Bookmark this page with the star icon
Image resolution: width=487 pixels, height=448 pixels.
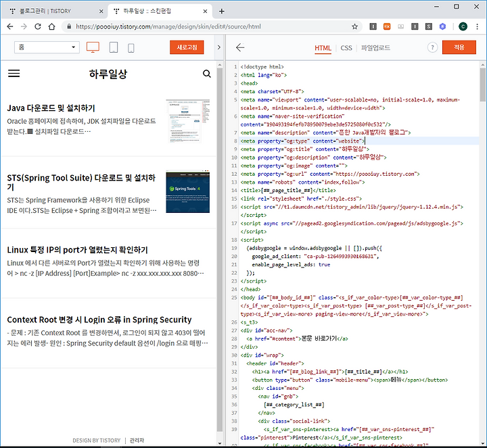click(x=354, y=26)
